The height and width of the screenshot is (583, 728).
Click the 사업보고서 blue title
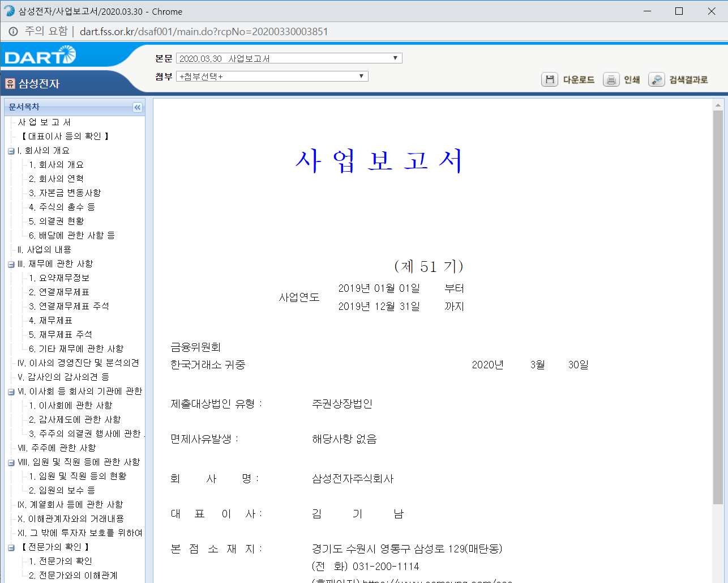379,161
